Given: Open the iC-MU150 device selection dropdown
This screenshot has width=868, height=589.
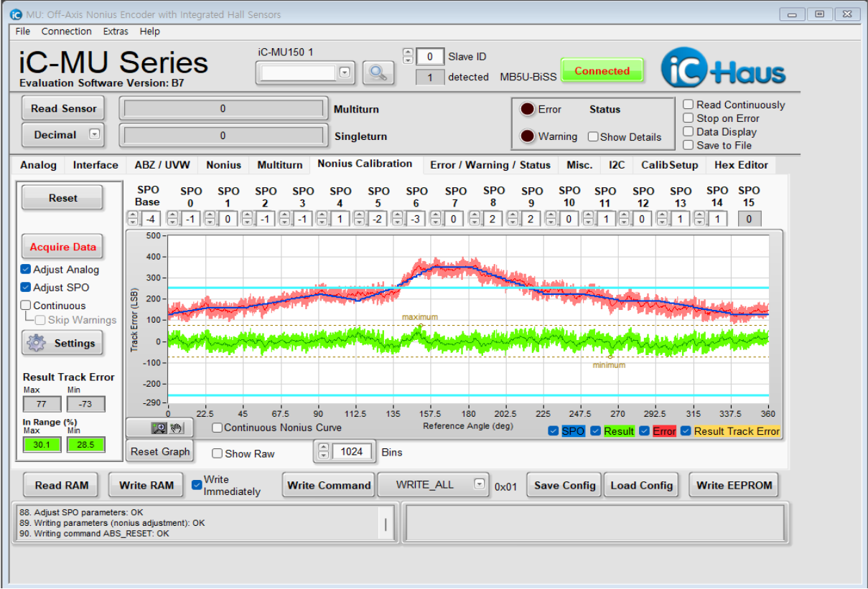Looking at the screenshot, I should (x=345, y=72).
